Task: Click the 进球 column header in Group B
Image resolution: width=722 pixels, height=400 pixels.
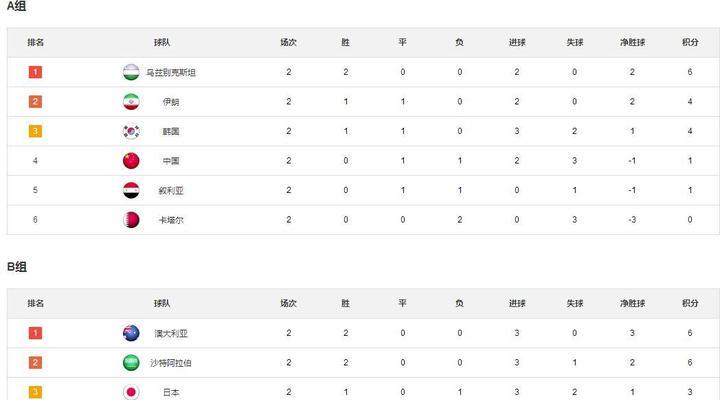Action: pyautogui.click(x=517, y=303)
